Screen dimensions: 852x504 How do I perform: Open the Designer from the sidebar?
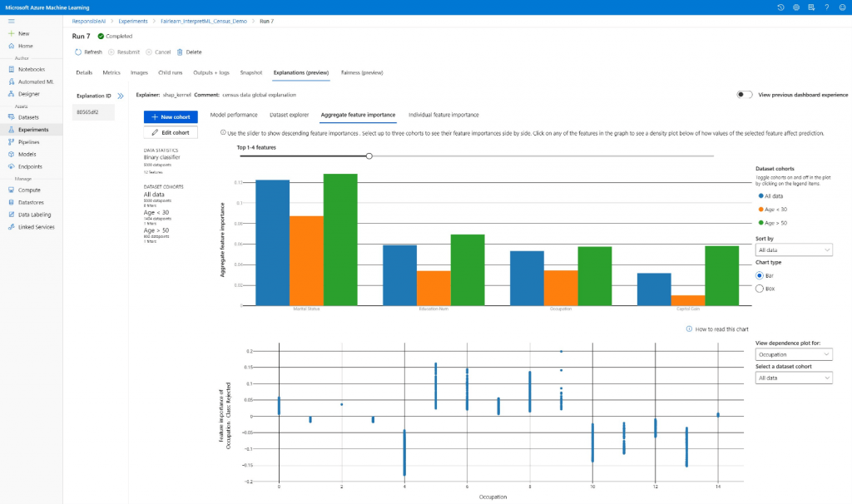(x=33, y=94)
